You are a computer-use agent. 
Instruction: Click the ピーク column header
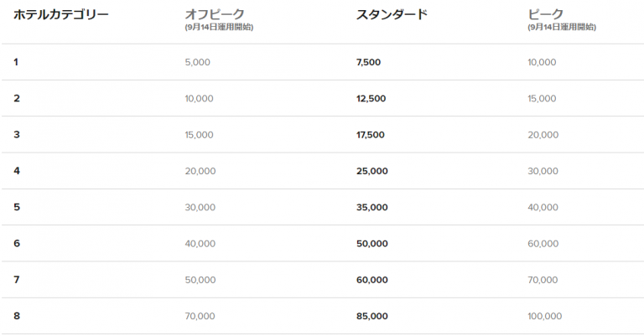coord(546,13)
